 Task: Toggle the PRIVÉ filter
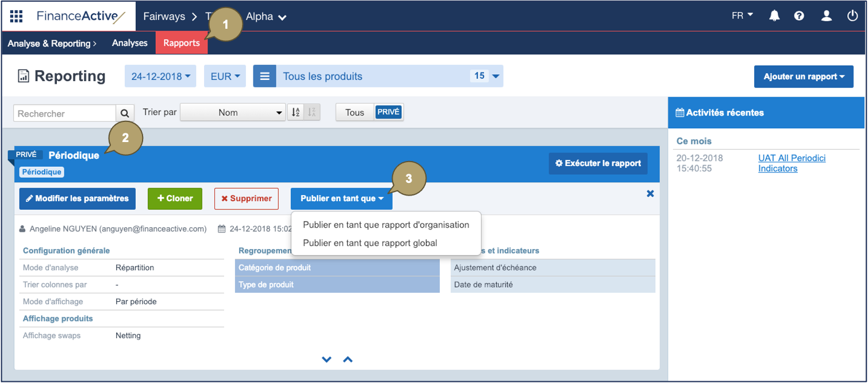click(389, 113)
